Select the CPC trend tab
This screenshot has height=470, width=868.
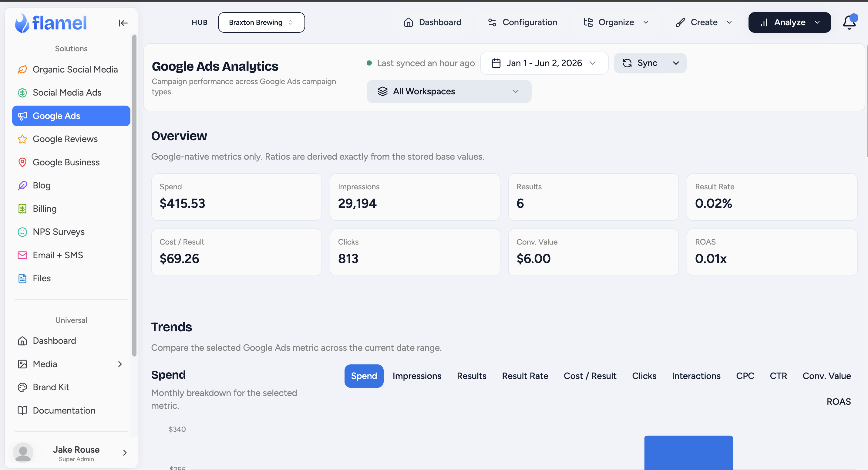tap(745, 376)
